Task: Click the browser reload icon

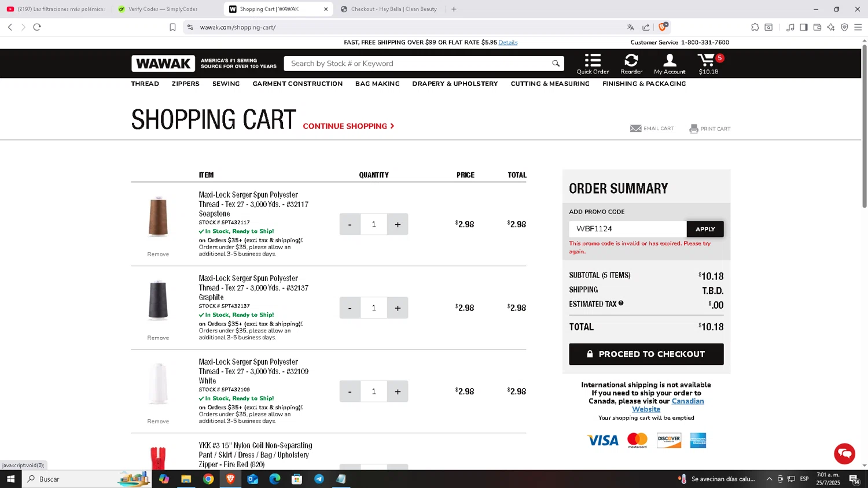Action: coord(37,27)
